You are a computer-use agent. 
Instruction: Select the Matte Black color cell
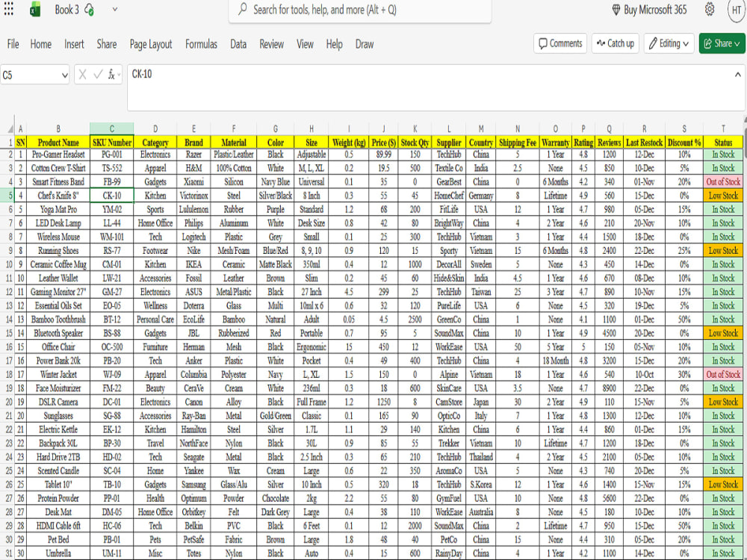[276, 264]
